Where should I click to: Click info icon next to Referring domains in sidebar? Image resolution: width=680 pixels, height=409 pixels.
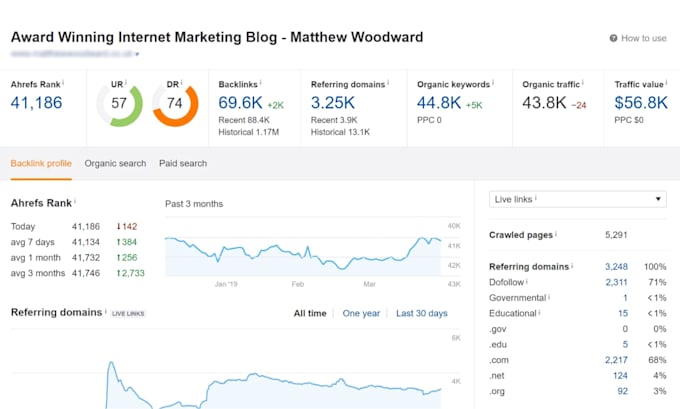pyautogui.click(x=572, y=265)
